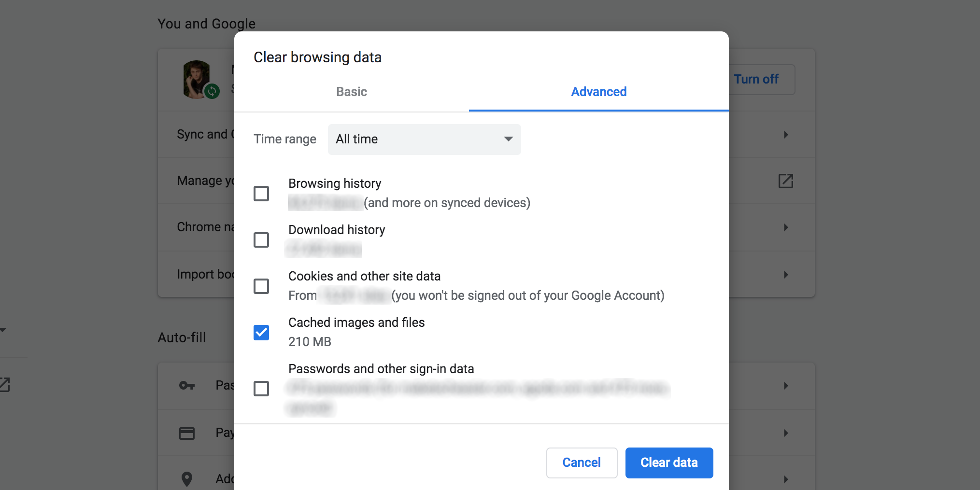Enable the Download history checkbox
The height and width of the screenshot is (490, 980).
point(261,240)
